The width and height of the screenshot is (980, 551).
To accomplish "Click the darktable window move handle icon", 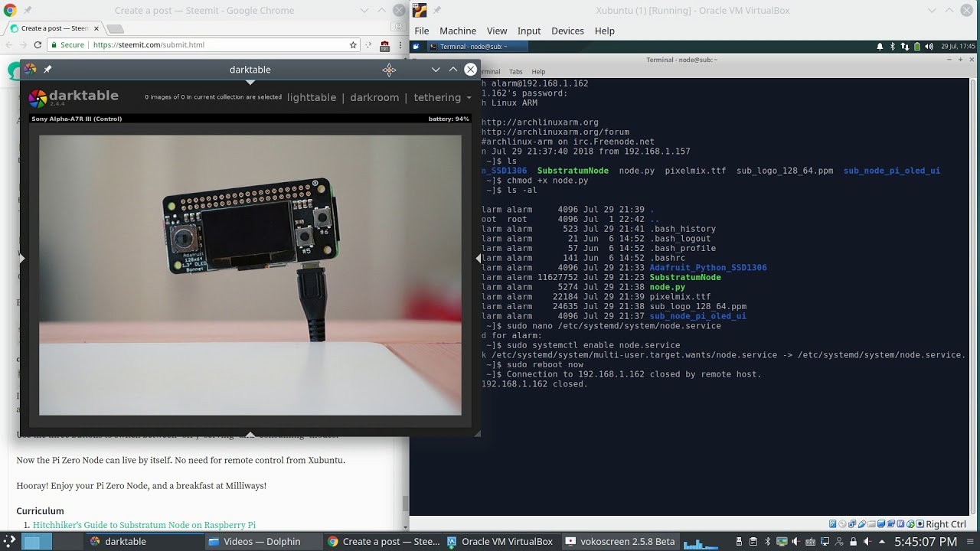I will pyautogui.click(x=389, y=70).
